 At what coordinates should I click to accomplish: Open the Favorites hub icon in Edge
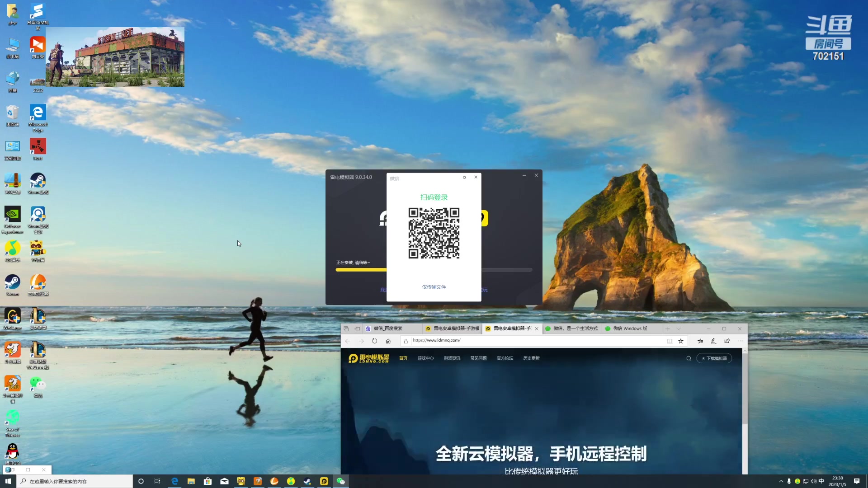(700, 341)
